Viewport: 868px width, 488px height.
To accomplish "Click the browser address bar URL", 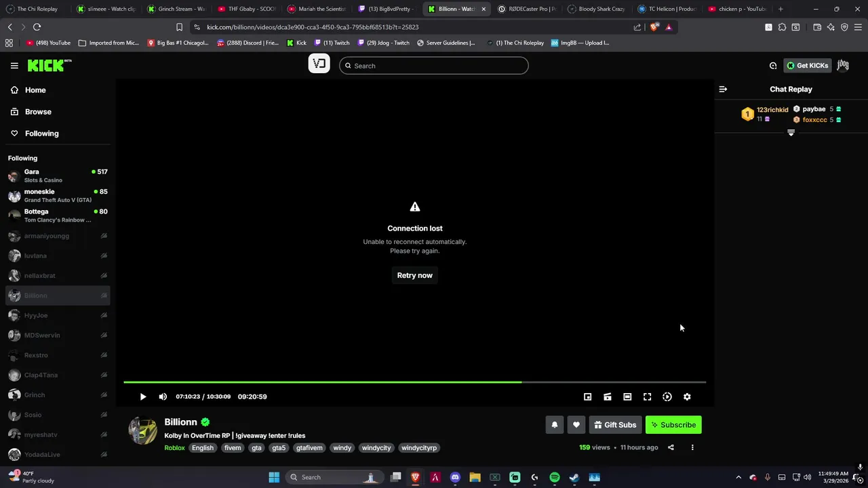I will click(x=313, y=27).
